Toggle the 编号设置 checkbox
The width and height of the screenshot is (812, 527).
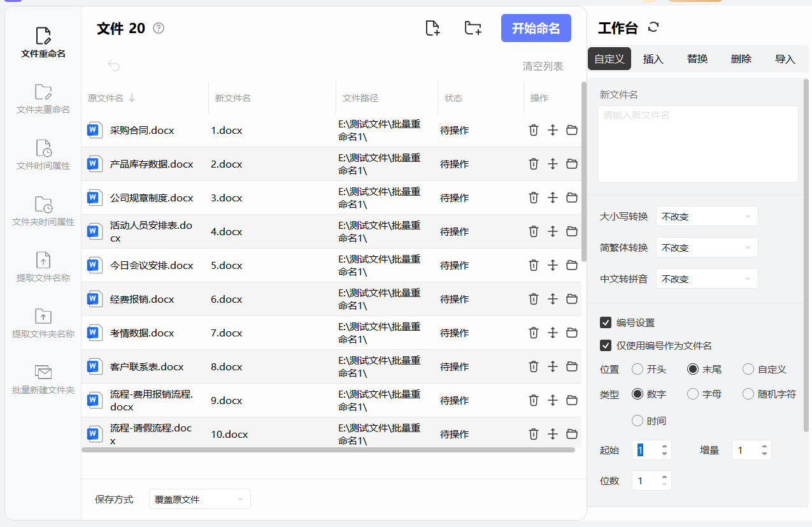pyautogui.click(x=606, y=322)
